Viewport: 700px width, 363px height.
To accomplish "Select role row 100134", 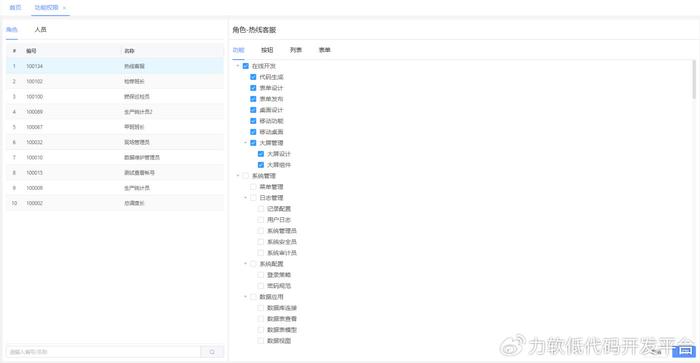I will click(x=115, y=66).
